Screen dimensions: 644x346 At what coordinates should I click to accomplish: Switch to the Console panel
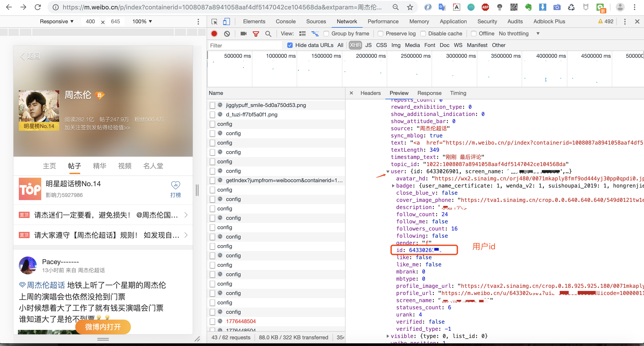pyautogui.click(x=285, y=22)
